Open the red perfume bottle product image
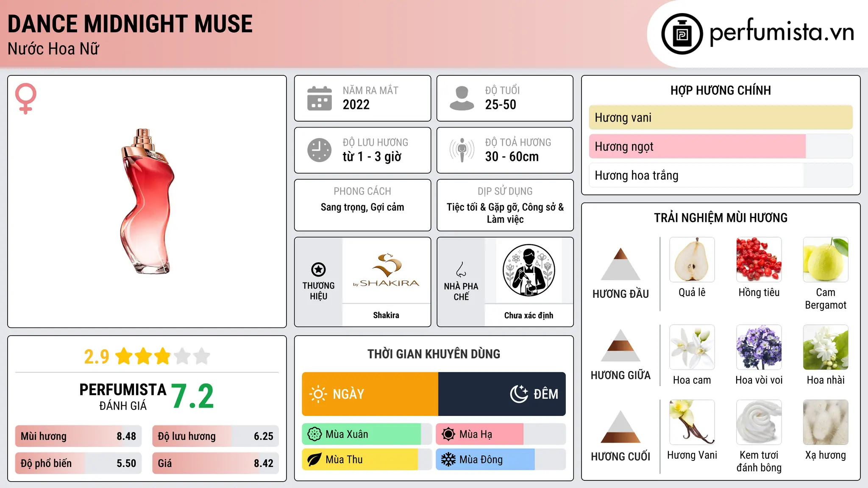Image resolution: width=868 pixels, height=488 pixels. point(147,202)
